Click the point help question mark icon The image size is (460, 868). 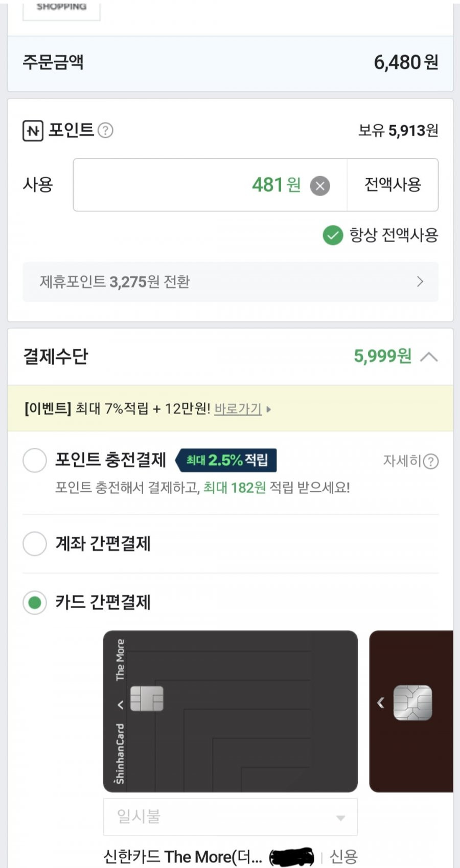(105, 131)
